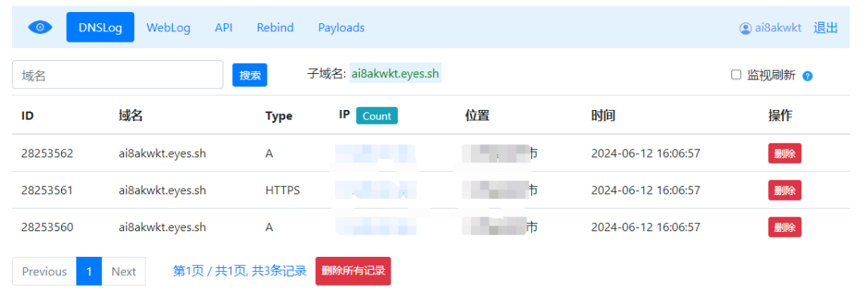Viewport: 868px width, 305px height.
Task: Click the eye logo icon
Action: (x=40, y=27)
